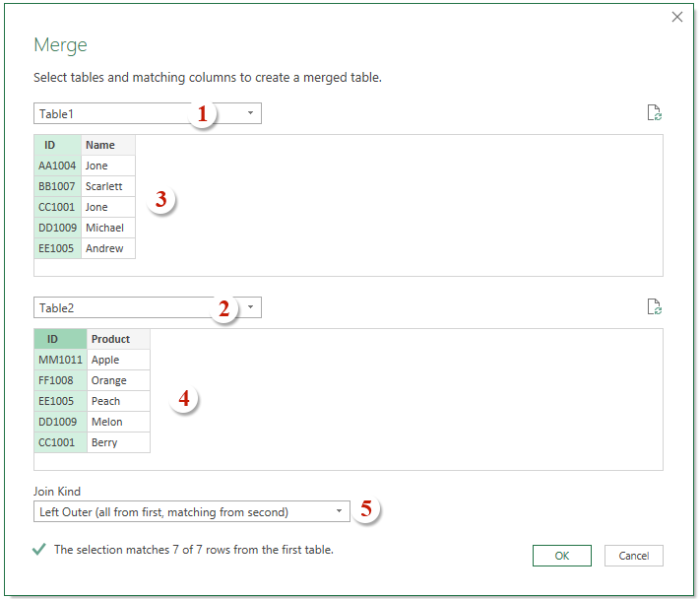700x599 pixels.
Task: Click the refresh preview icon beside Table1
Action: coord(654,113)
